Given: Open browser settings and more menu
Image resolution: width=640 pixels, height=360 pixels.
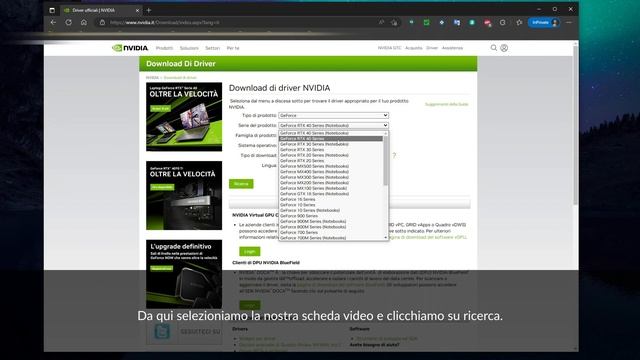Looking at the screenshot, I should (x=569, y=22).
